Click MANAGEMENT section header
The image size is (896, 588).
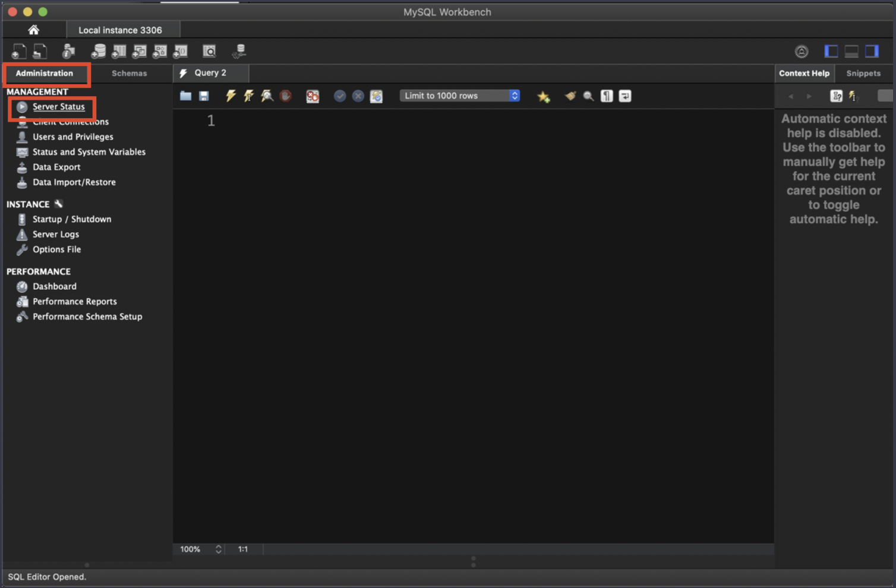pos(37,92)
